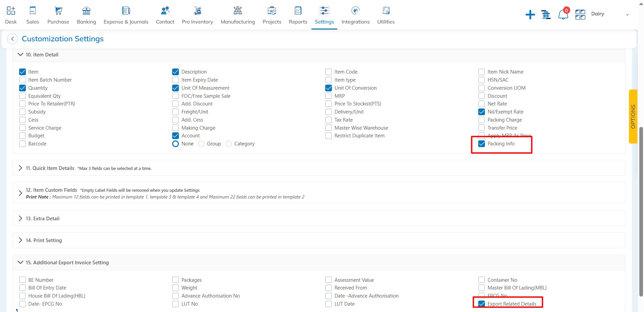Image resolution: width=644 pixels, height=312 pixels.
Task: Enable the MRP checkbox
Action: click(329, 96)
